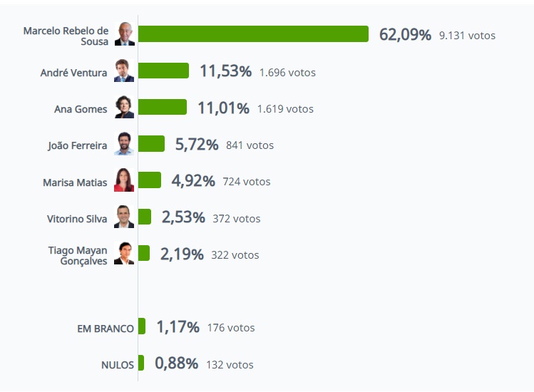Screen dimensions: 534x392
Task: Click Marisa Matias's candidate photo
Action: click(x=124, y=180)
